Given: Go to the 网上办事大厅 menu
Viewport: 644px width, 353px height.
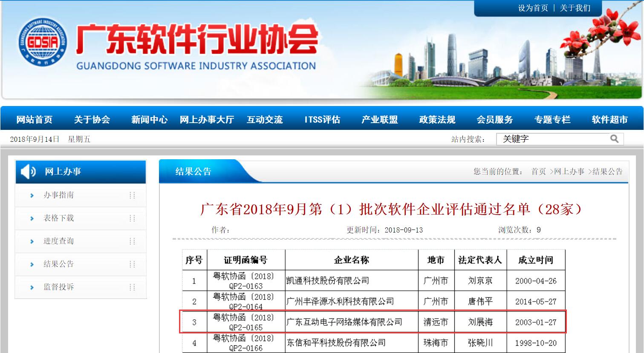Looking at the screenshot, I should tap(207, 120).
